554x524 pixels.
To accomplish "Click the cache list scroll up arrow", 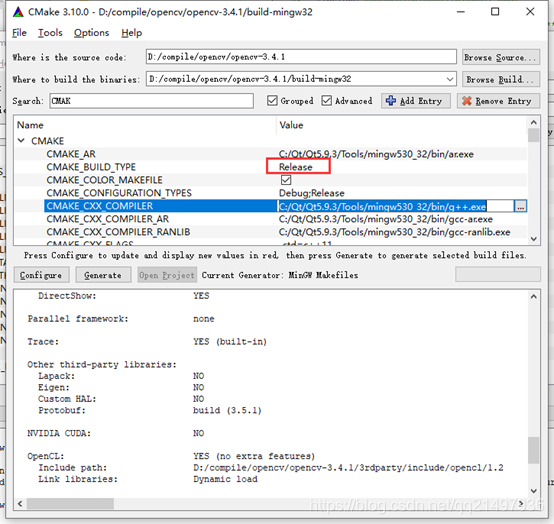I will (534, 123).
